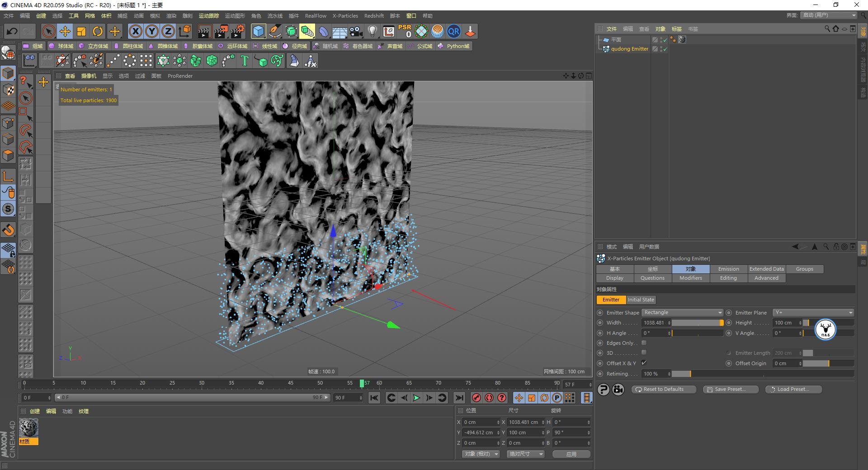Enable the Edges Only checkbox
The height and width of the screenshot is (470, 868).
coord(644,343)
